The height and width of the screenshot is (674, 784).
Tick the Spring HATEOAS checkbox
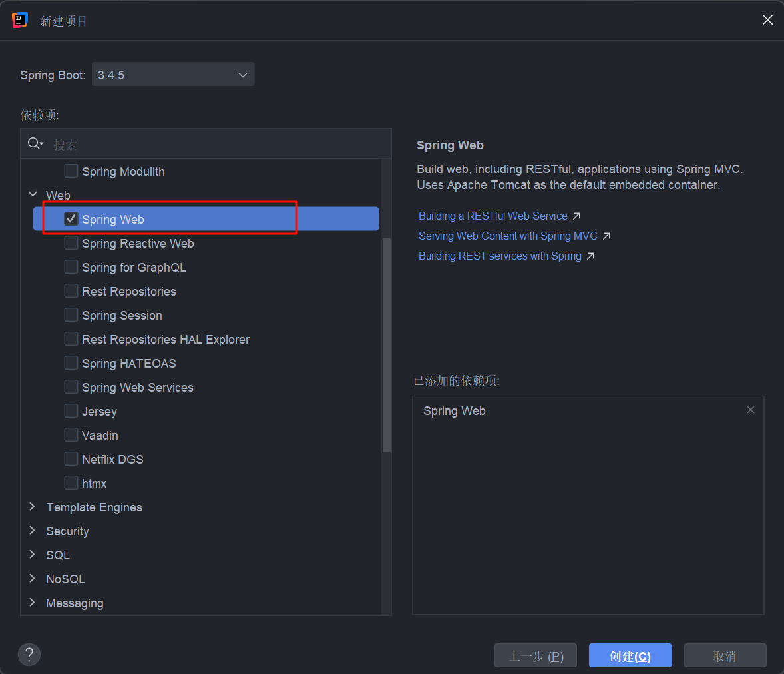(71, 363)
